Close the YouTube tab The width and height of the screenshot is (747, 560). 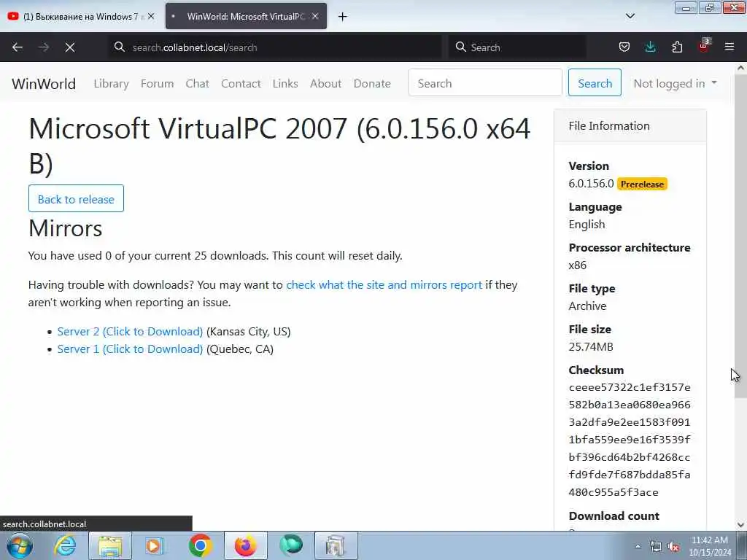click(151, 16)
